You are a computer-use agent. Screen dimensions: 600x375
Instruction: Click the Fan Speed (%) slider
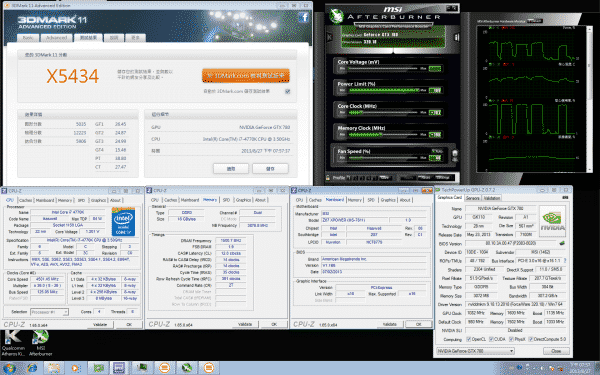(x=383, y=158)
